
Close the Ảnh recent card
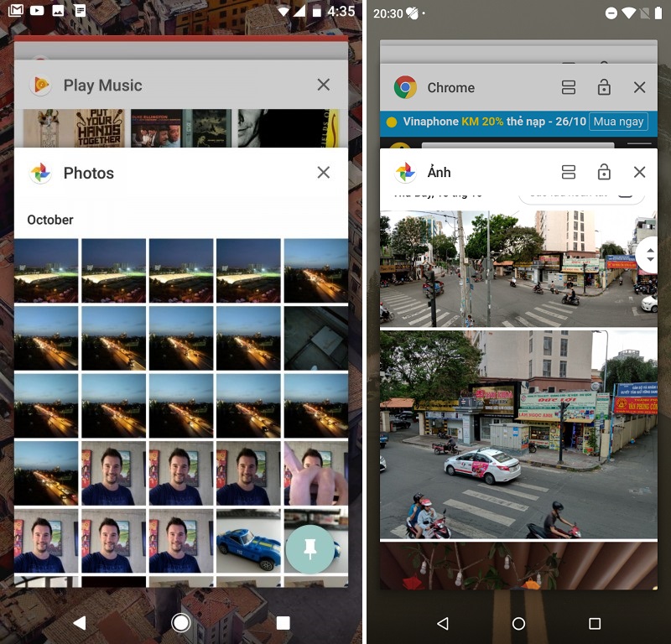pos(639,172)
